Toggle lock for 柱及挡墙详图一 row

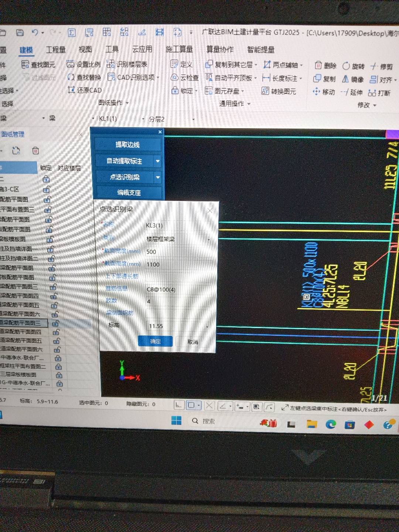pos(51,249)
